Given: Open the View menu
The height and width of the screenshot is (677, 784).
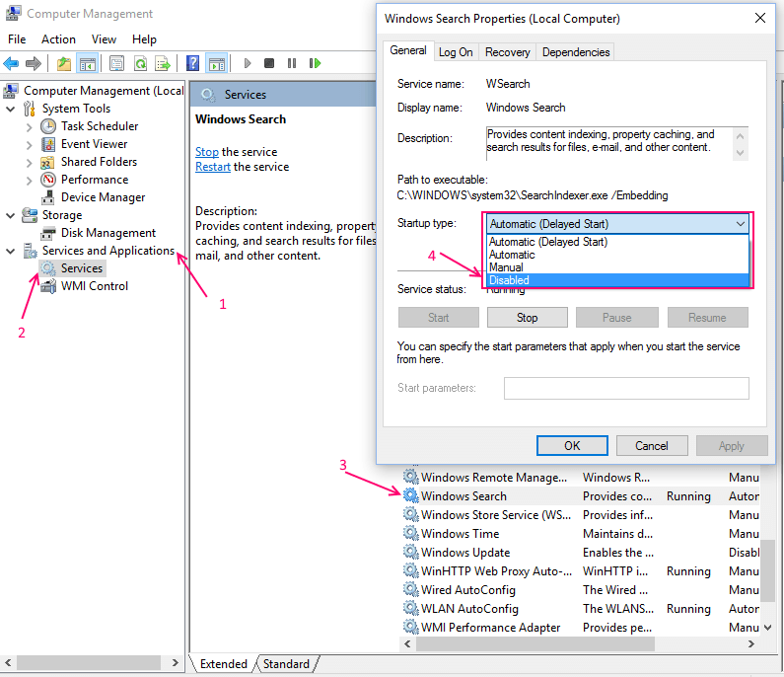Looking at the screenshot, I should coord(104,39).
